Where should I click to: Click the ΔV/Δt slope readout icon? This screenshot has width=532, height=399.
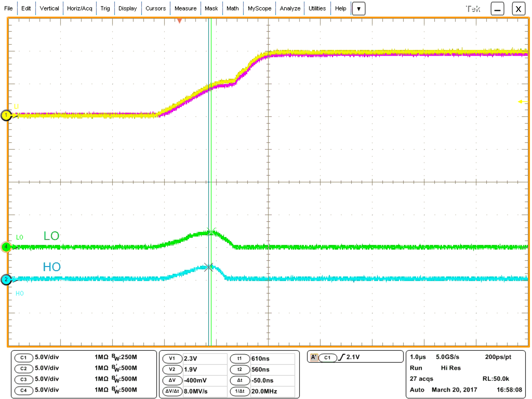coord(171,391)
